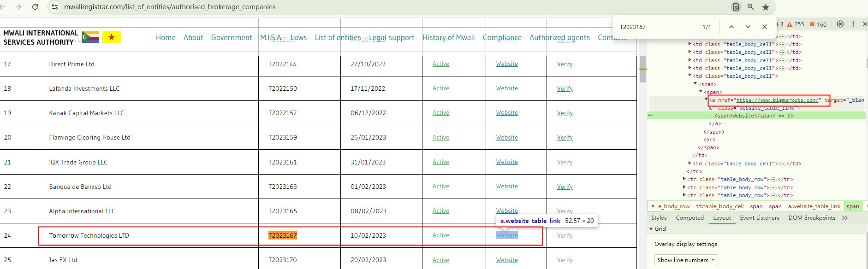868x269 pixels.
Task: Switch to the Styles tab
Action: [659, 218]
